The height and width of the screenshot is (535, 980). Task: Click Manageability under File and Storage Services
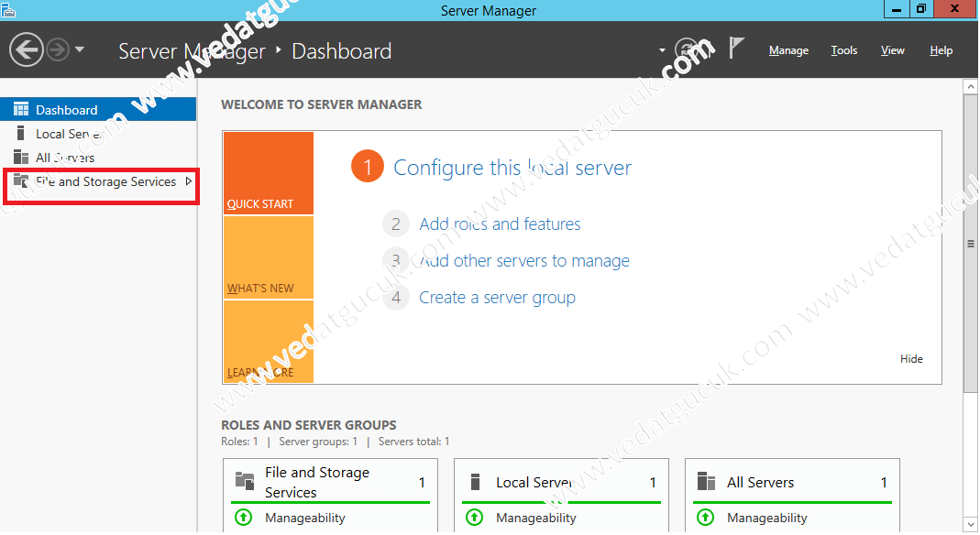305,518
